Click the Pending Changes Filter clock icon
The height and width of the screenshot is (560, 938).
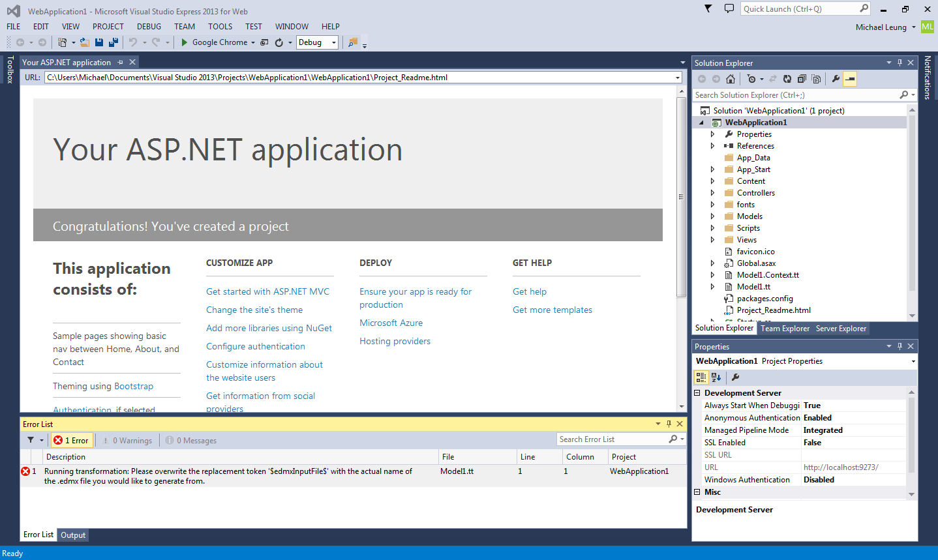point(751,79)
